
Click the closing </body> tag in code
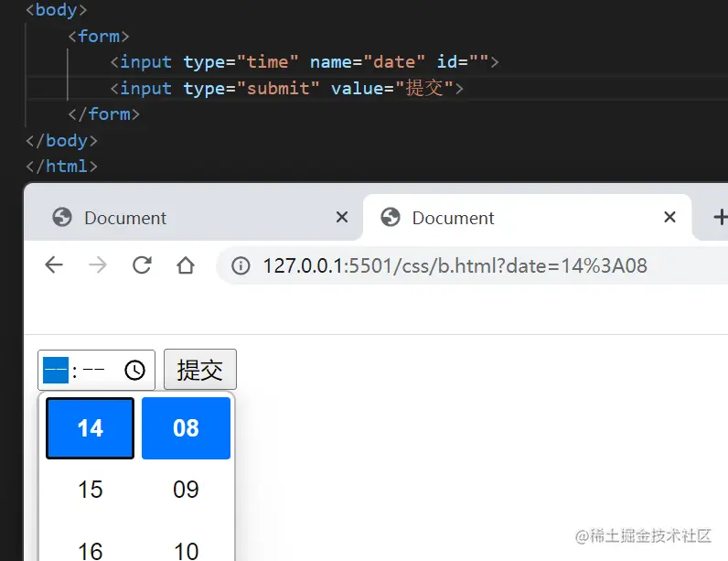[61, 140]
